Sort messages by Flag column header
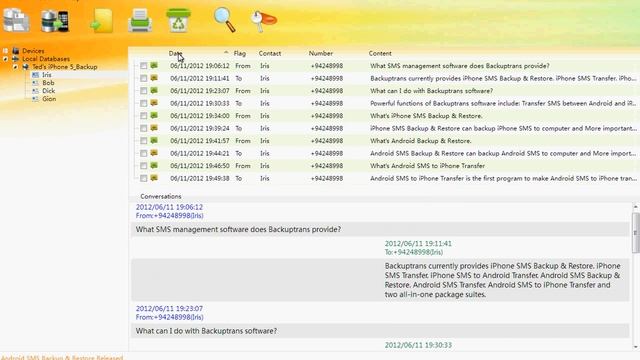 pos(240,53)
